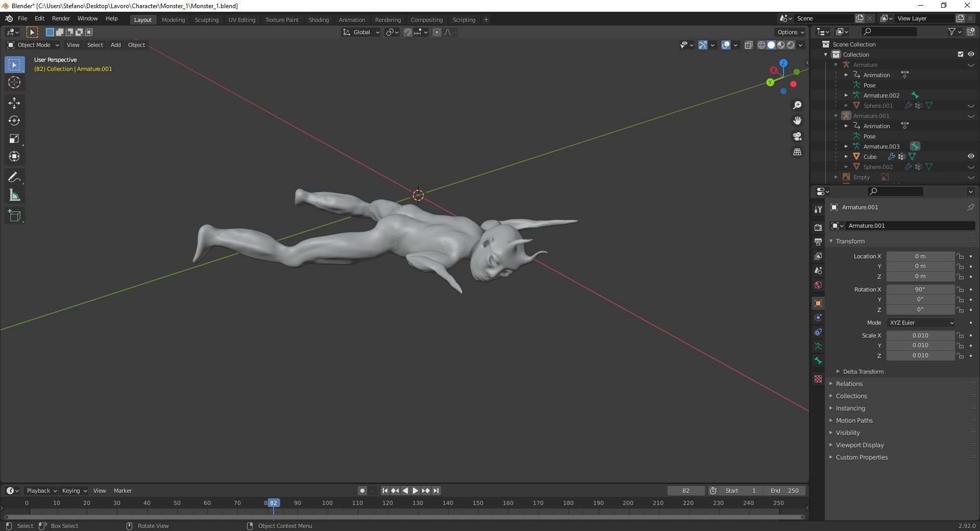
Task: Open the Add menu in viewport header
Action: click(116, 45)
